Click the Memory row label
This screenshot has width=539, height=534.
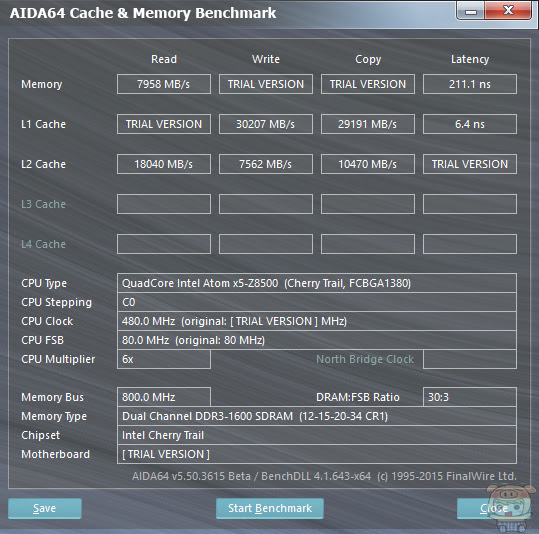pyautogui.click(x=42, y=84)
